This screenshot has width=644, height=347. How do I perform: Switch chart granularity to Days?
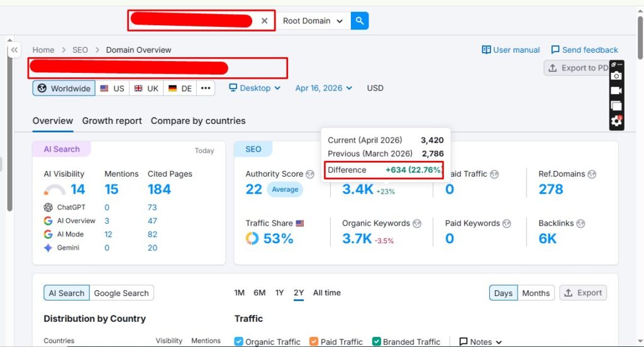coord(503,293)
